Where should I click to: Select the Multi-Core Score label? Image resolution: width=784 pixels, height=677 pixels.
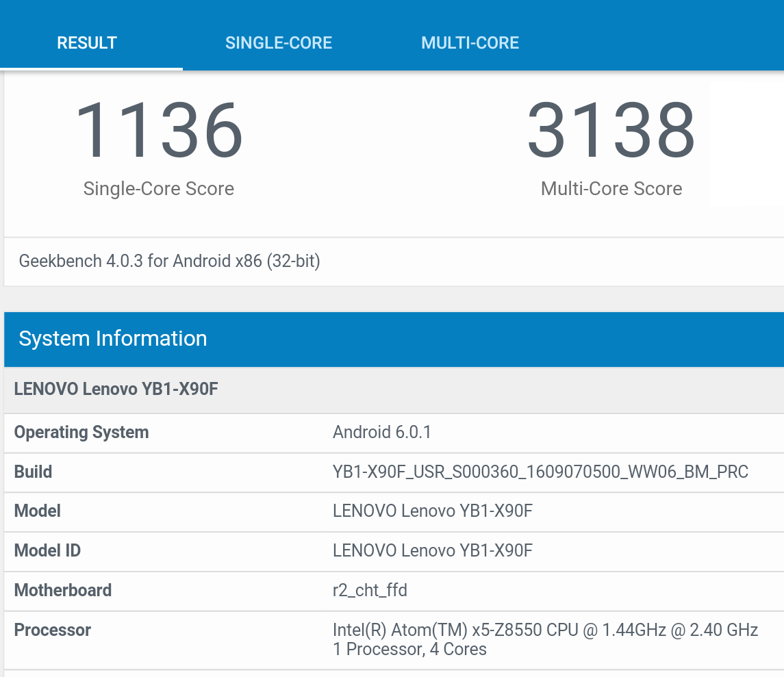pyautogui.click(x=611, y=189)
